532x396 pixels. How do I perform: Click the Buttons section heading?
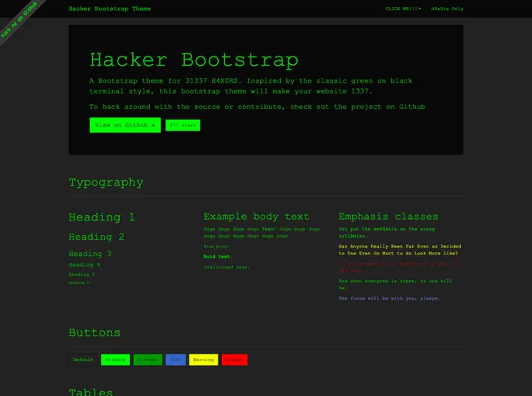[94, 333]
